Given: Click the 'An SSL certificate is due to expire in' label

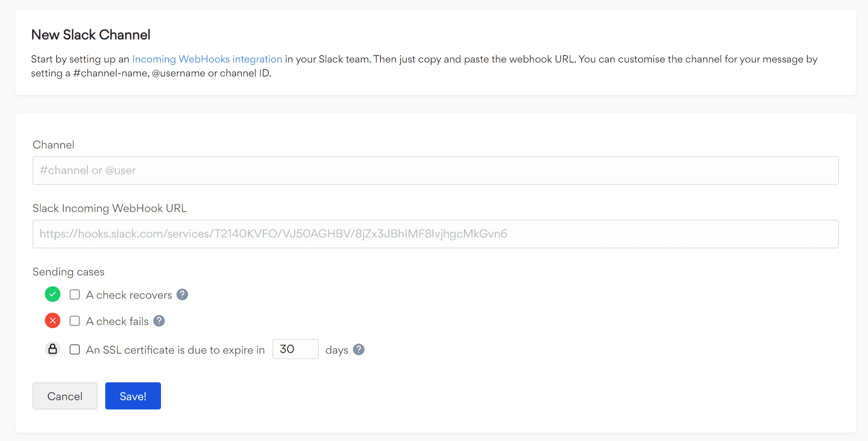Looking at the screenshot, I should (x=175, y=350).
